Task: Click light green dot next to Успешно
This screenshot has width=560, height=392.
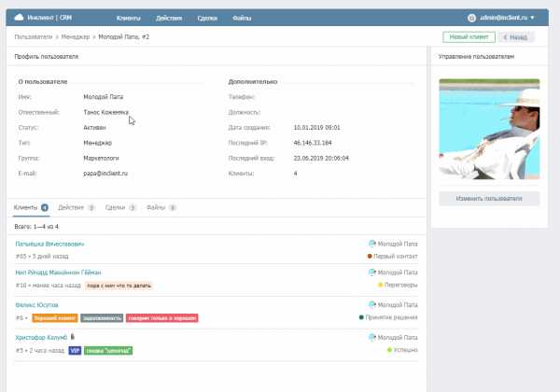Action: pyautogui.click(x=389, y=350)
